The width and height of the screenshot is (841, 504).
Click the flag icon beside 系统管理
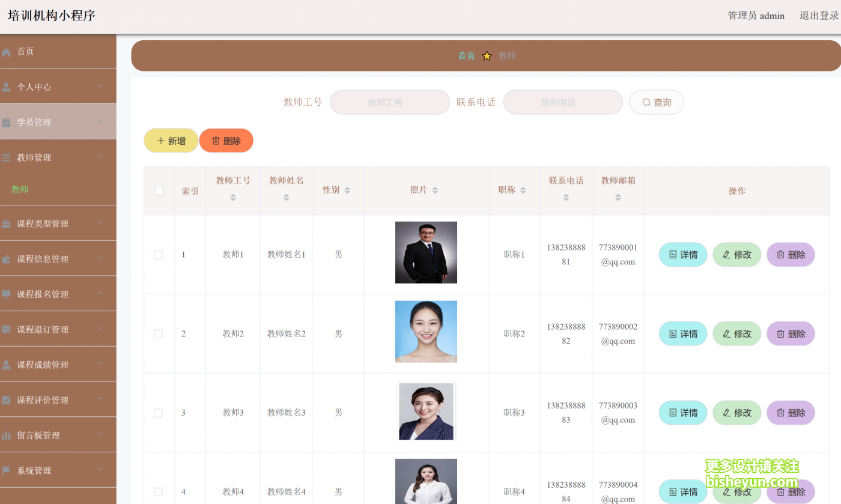[7, 471]
